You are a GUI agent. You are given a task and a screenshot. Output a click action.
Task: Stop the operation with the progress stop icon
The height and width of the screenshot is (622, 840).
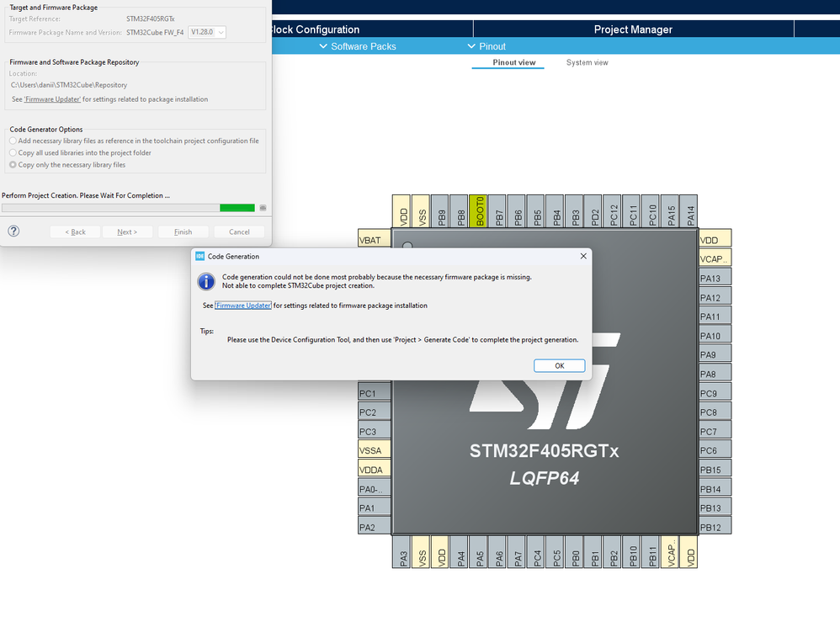pos(263,208)
